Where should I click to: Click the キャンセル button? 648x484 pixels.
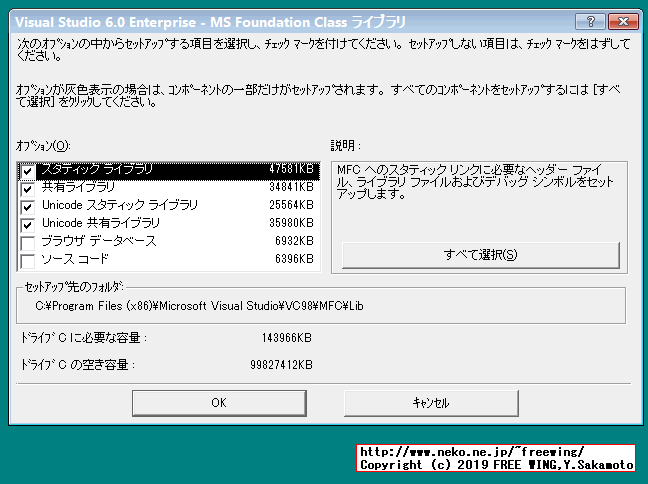tap(431, 403)
